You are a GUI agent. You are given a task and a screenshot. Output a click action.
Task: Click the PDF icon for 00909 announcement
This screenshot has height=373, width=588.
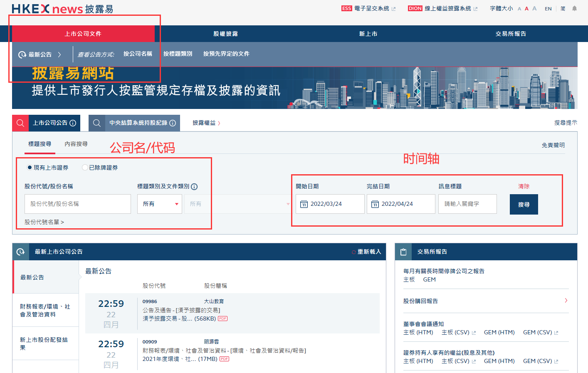(225, 359)
